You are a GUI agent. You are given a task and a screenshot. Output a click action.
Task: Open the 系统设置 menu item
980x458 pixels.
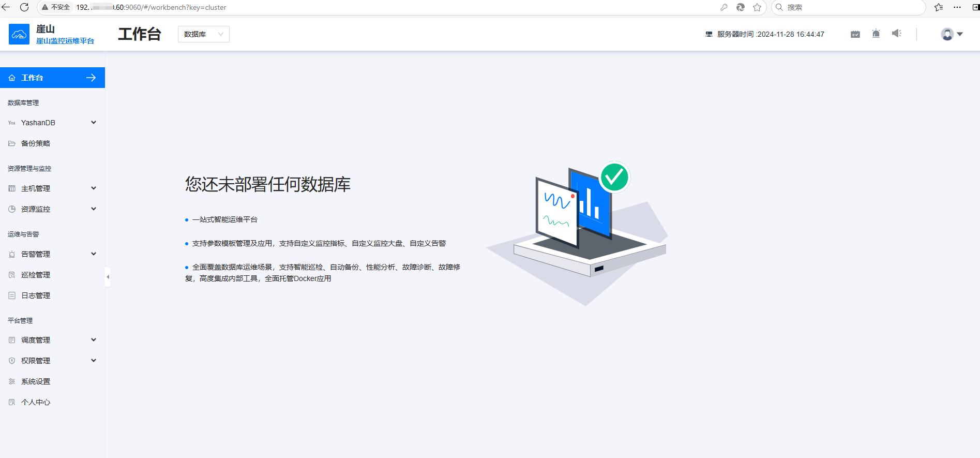tap(52, 381)
